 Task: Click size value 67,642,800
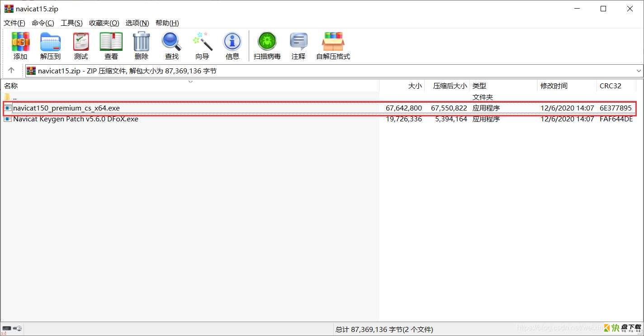(x=404, y=108)
